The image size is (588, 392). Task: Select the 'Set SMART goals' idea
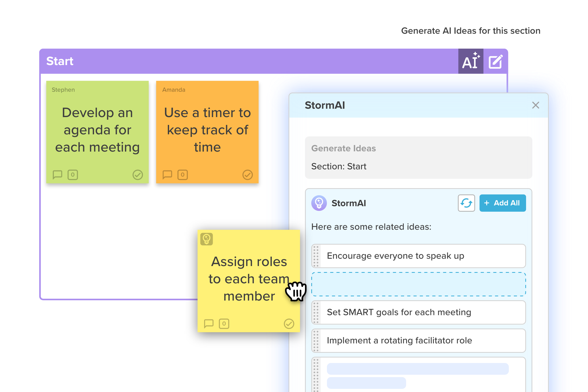pyautogui.click(x=418, y=312)
